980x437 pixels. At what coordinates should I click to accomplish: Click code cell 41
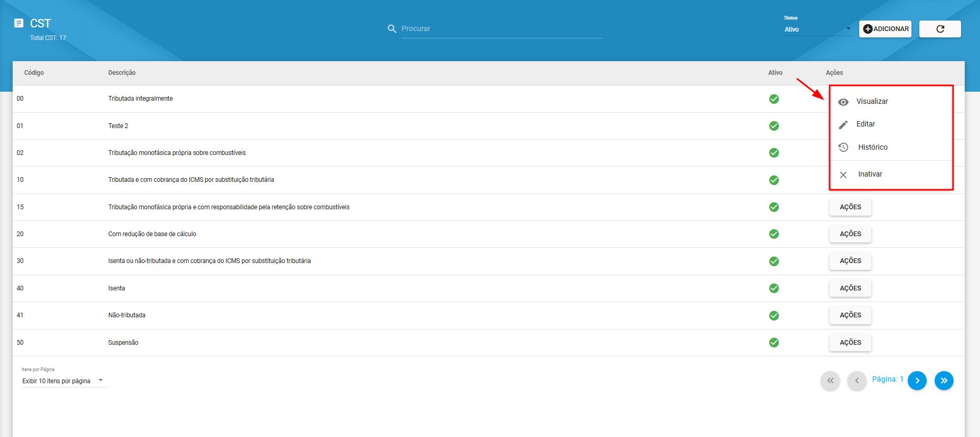20,315
